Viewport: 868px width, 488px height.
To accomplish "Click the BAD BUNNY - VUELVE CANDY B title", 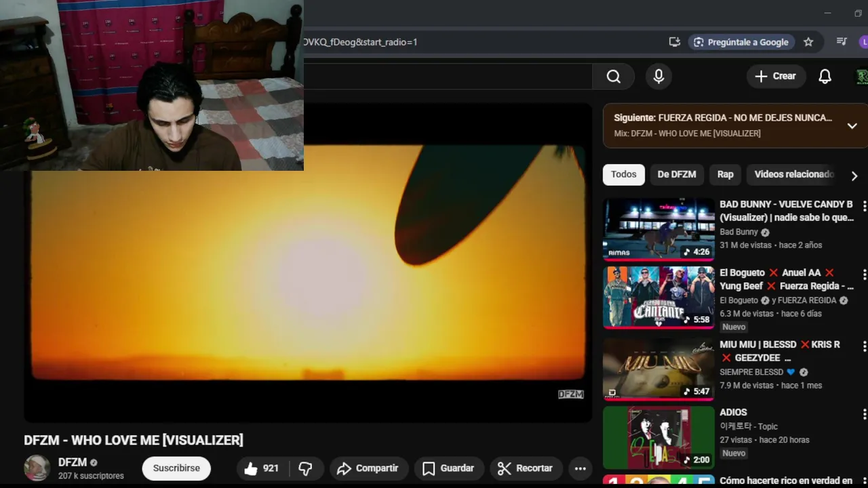I will [x=787, y=211].
